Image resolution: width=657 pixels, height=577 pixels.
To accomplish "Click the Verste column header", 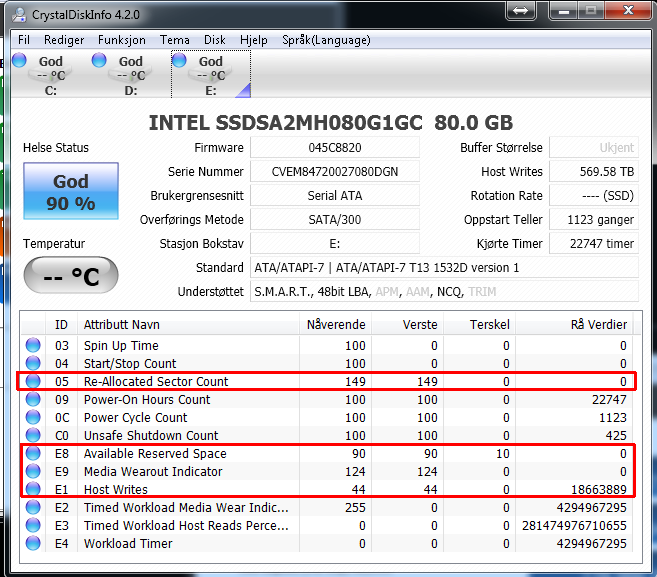I will (x=408, y=324).
